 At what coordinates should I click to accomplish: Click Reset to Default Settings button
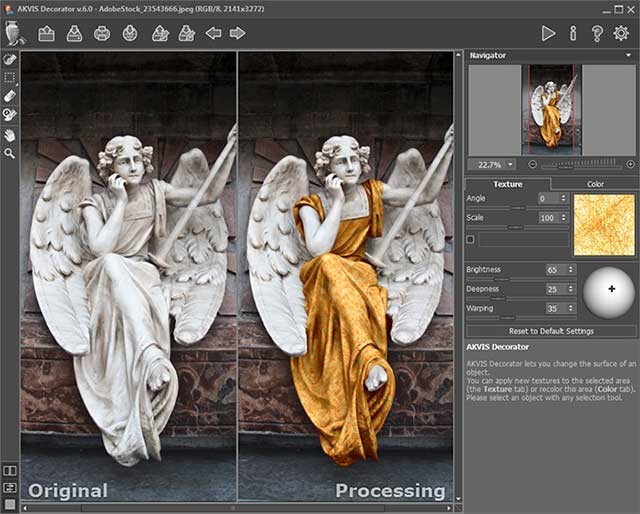click(551, 331)
